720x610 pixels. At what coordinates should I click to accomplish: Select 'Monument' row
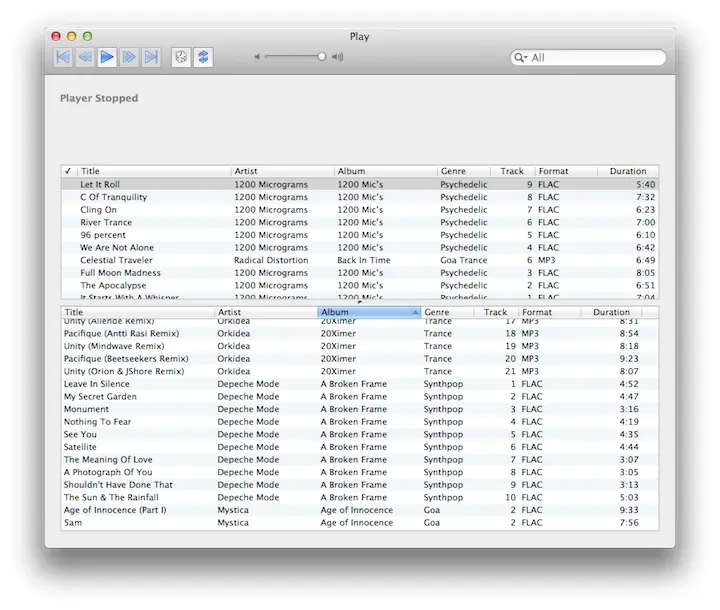point(360,409)
